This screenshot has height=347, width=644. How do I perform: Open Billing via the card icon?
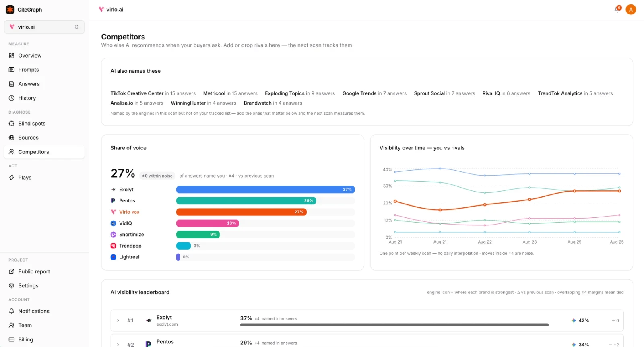[x=12, y=339]
